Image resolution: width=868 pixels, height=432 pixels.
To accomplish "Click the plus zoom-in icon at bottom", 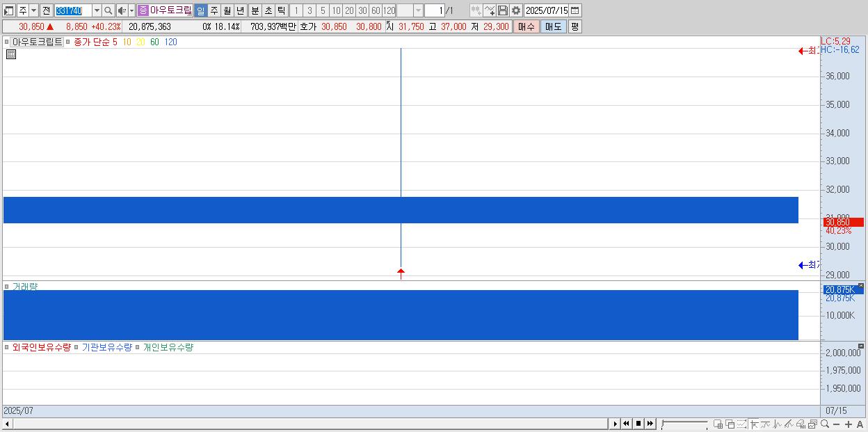I will pos(849,424).
